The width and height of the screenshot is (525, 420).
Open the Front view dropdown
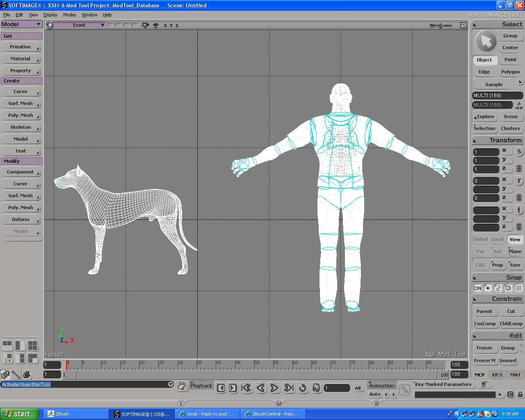[x=79, y=25]
